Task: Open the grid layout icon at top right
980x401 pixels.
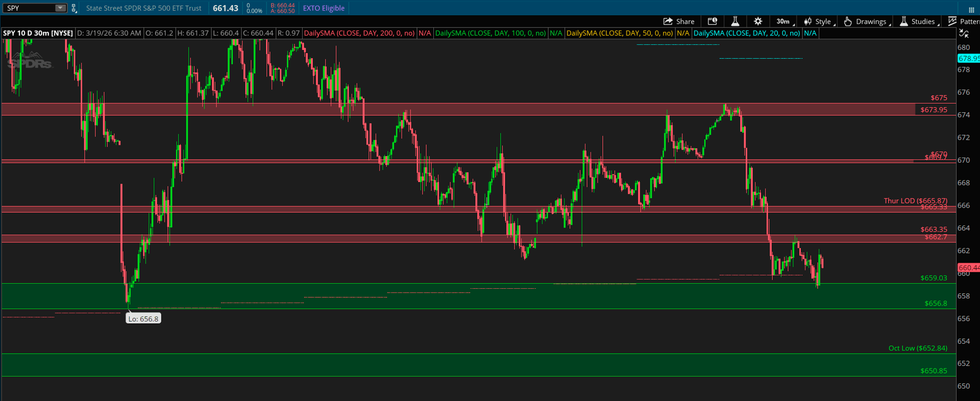Action: point(971,10)
